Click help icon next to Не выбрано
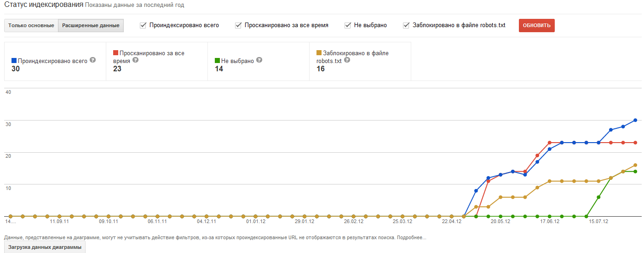 [x=259, y=60]
